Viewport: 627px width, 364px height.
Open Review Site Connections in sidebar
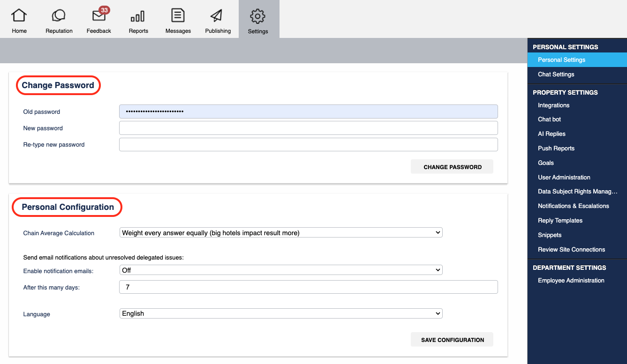(571, 250)
